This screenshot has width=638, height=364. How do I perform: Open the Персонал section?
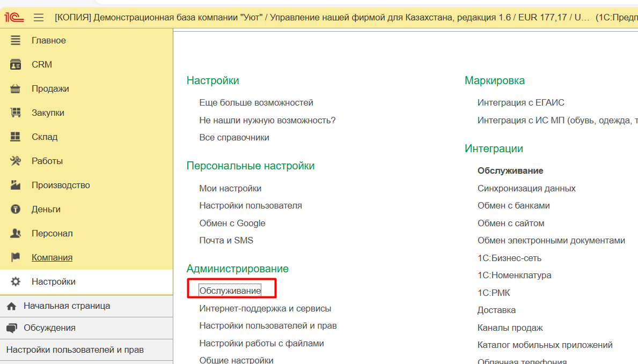click(x=52, y=233)
